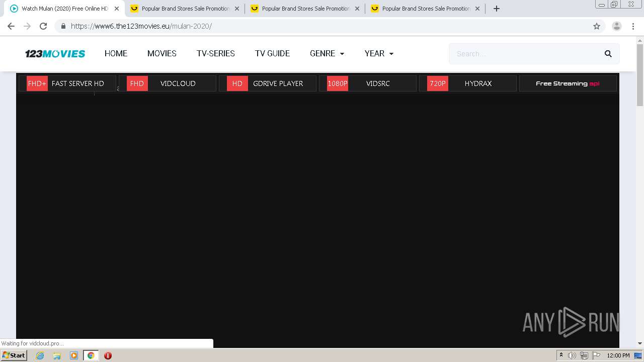
Task: Open the TV-SERIES section
Action: tap(216, 54)
